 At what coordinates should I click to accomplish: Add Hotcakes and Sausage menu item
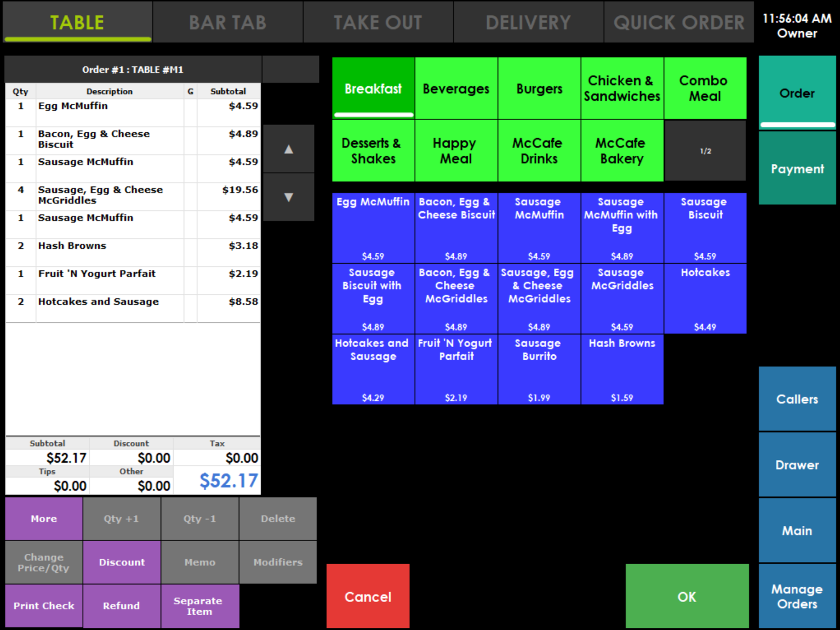(x=373, y=369)
